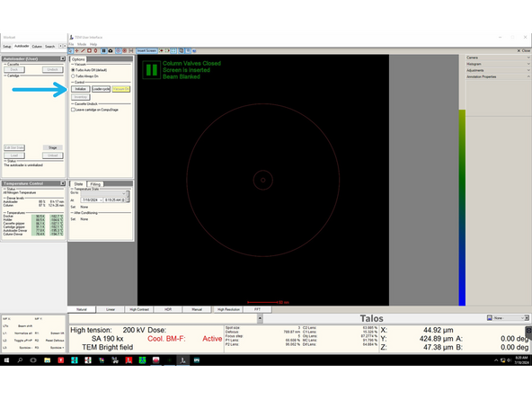
Task: Collapse the Temperature Control panel flap-out
Action: tap(63, 183)
